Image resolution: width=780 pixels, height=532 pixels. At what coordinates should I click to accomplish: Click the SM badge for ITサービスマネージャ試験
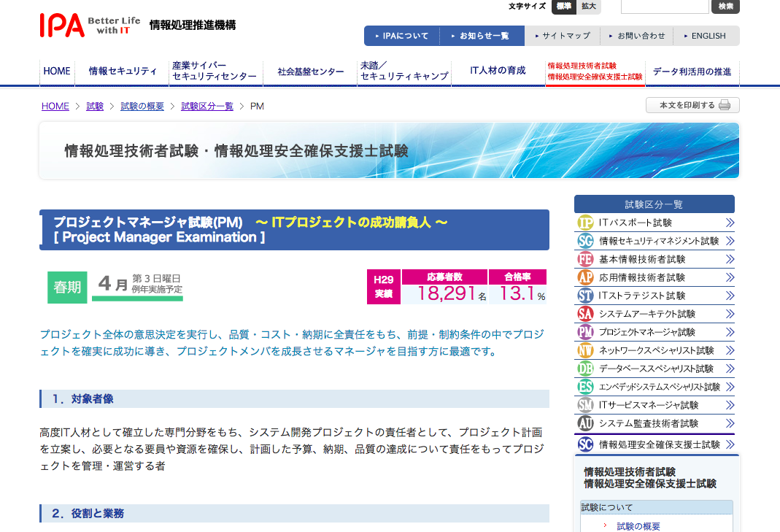pyautogui.click(x=585, y=405)
